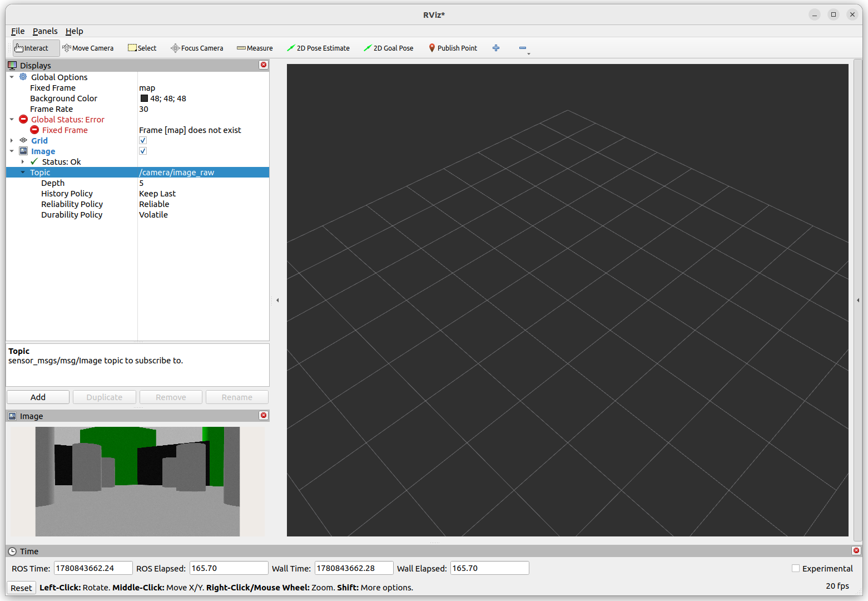Click the Image display icon
The height and width of the screenshot is (601, 868).
click(x=23, y=151)
